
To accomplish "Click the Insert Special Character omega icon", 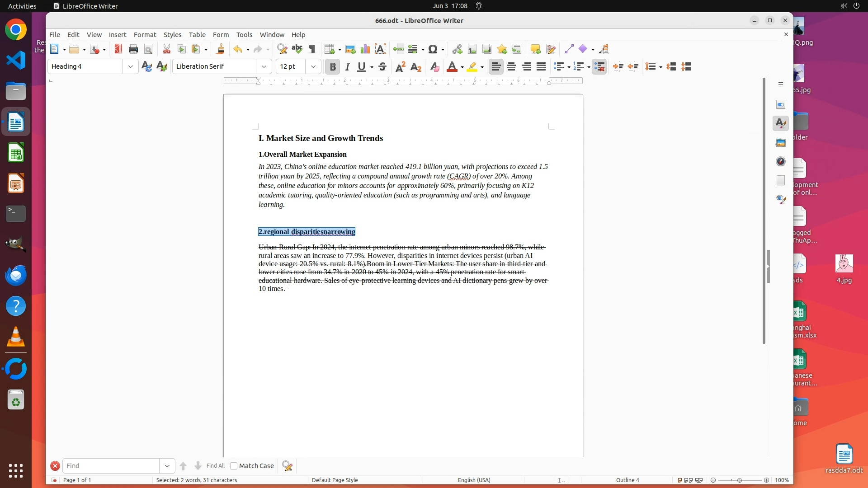I will click(433, 49).
